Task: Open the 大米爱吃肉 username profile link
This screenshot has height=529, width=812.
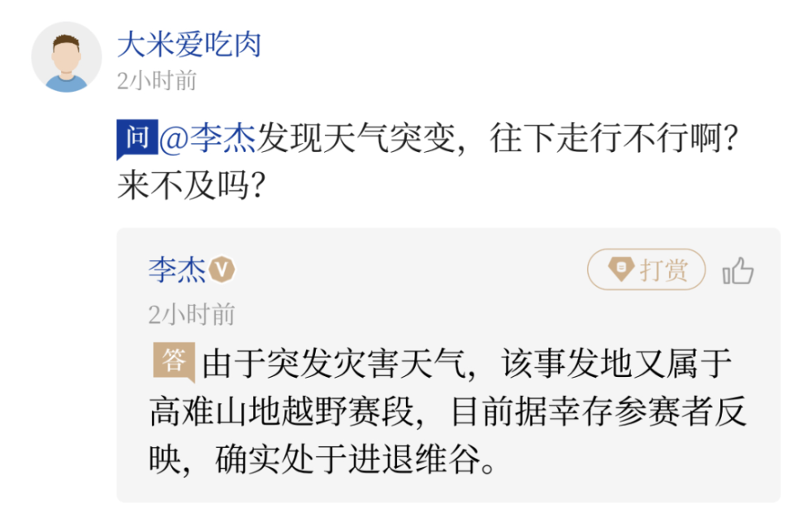Action: coord(189,45)
